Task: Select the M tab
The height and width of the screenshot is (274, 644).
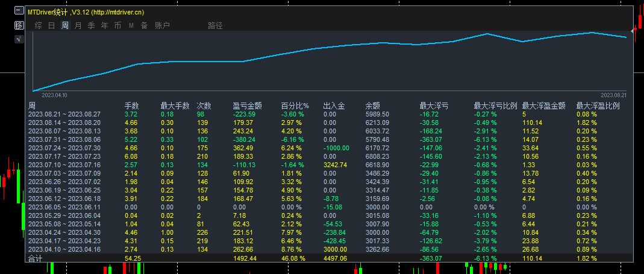Action: 131,25
